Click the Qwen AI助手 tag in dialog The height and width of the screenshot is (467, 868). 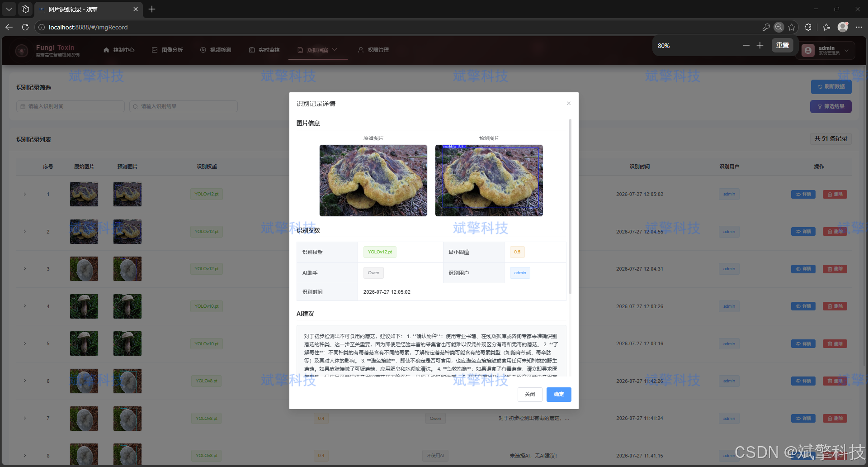coord(373,273)
